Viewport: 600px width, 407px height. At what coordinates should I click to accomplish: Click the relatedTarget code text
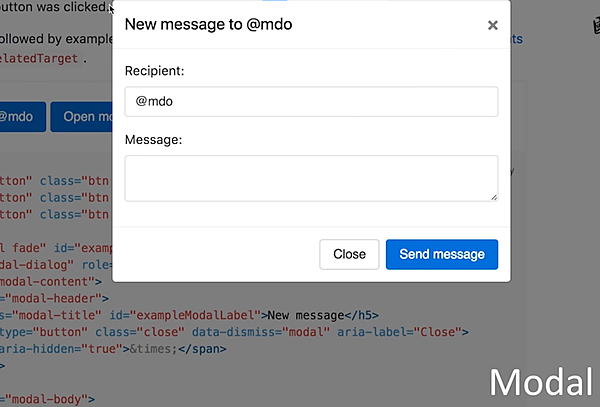(38, 58)
